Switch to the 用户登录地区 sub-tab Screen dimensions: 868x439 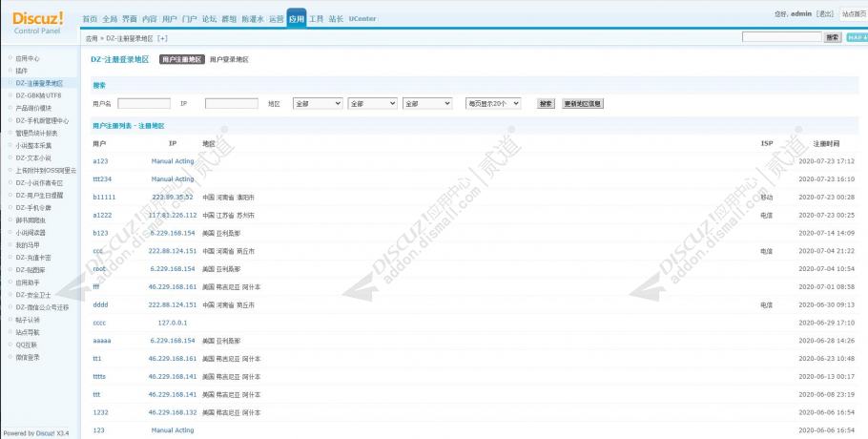click(x=229, y=60)
